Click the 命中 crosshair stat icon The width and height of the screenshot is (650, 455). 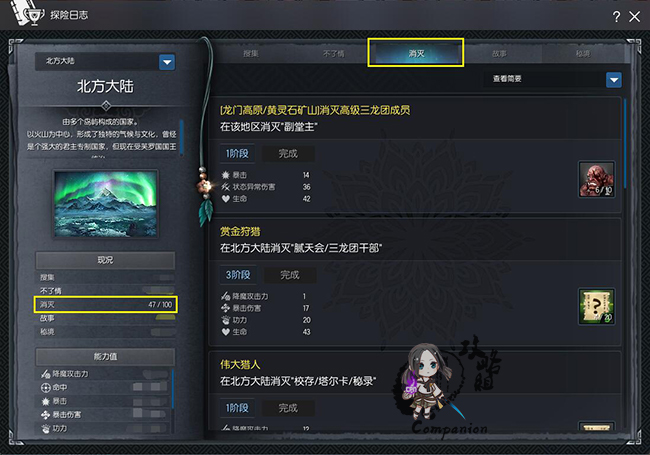46,387
